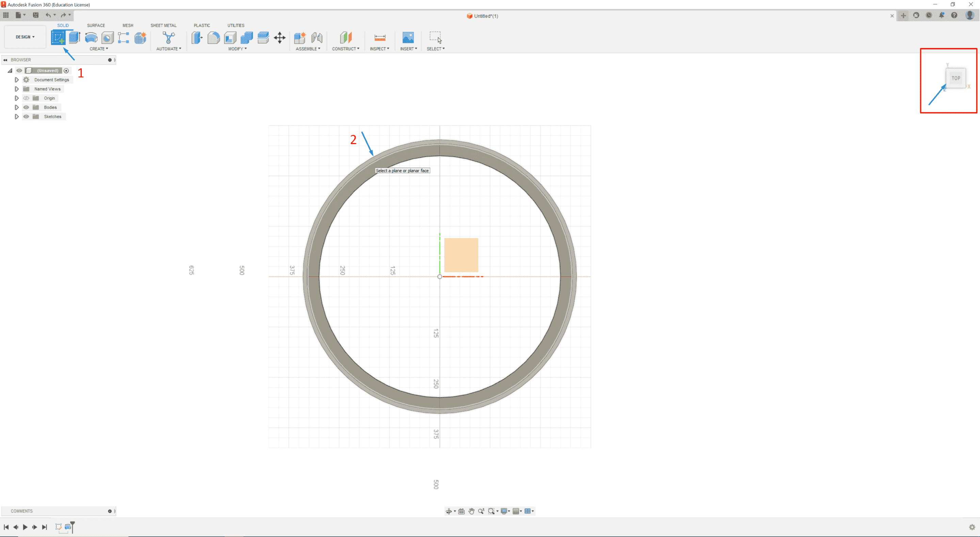Select the Combine tool
980x537 pixels.
[246, 37]
